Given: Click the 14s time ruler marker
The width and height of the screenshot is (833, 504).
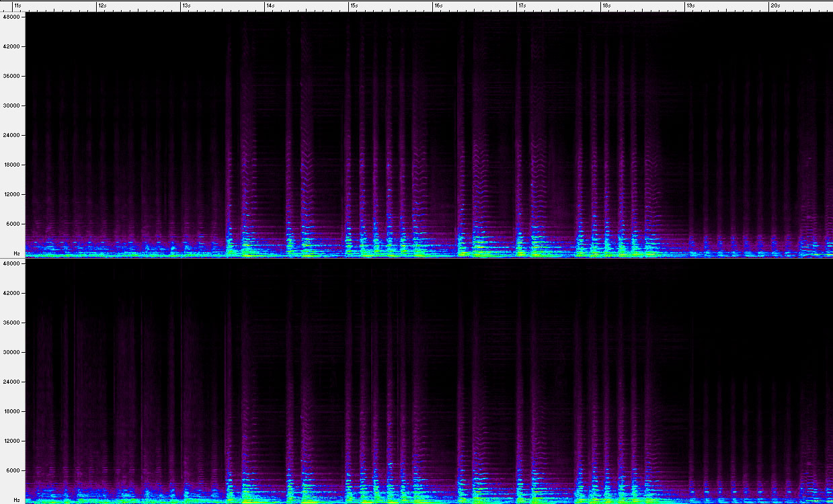Looking at the screenshot, I should [270, 5].
